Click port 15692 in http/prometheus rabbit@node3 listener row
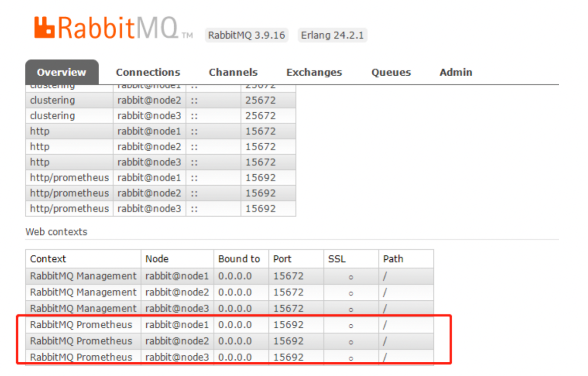 (x=260, y=209)
